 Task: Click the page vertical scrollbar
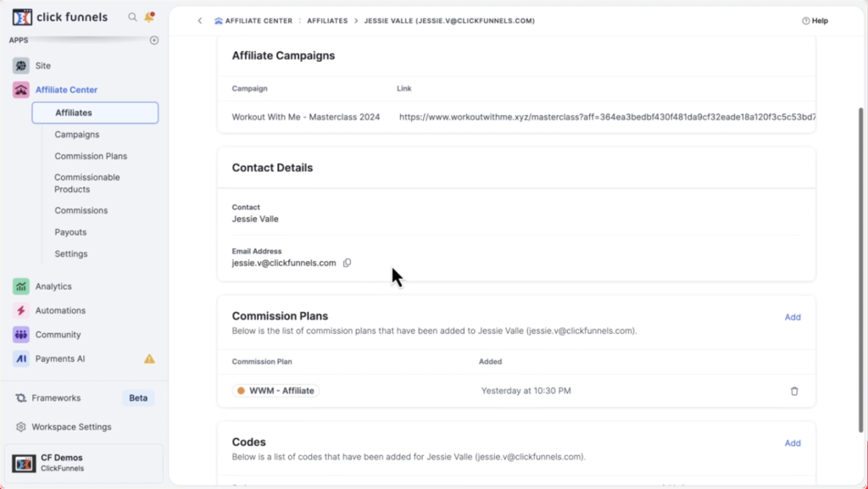(x=861, y=270)
